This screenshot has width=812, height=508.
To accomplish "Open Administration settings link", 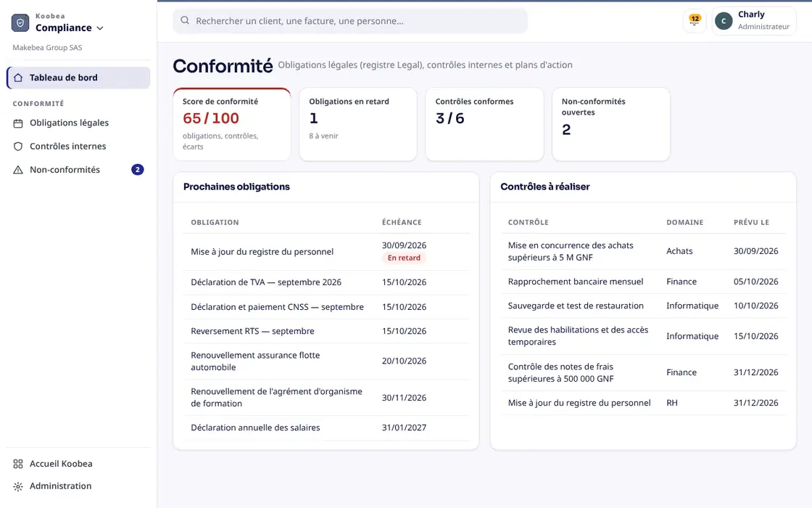I will [79, 486].
